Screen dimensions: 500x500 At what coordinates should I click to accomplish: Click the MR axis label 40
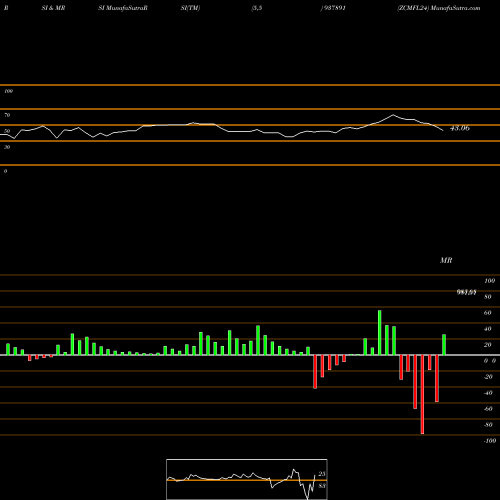[x=488, y=329]
